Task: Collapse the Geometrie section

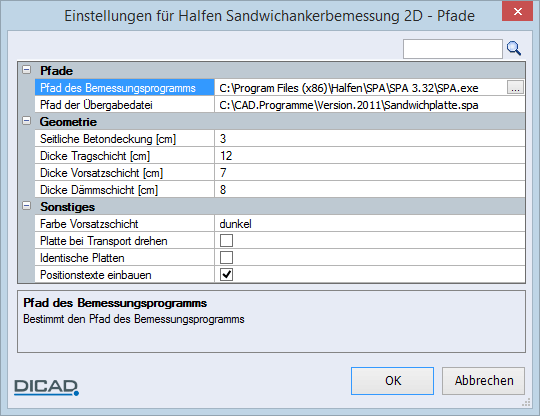Action: [x=27, y=121]
